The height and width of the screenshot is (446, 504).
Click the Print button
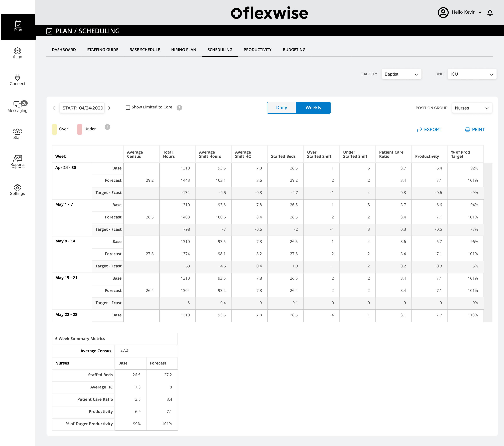click(x=475, y=130)
